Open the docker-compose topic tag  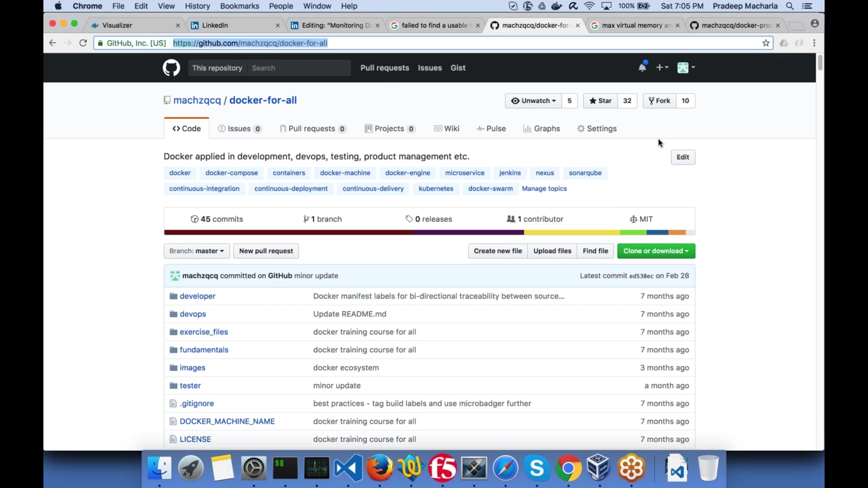pos(231,173)
